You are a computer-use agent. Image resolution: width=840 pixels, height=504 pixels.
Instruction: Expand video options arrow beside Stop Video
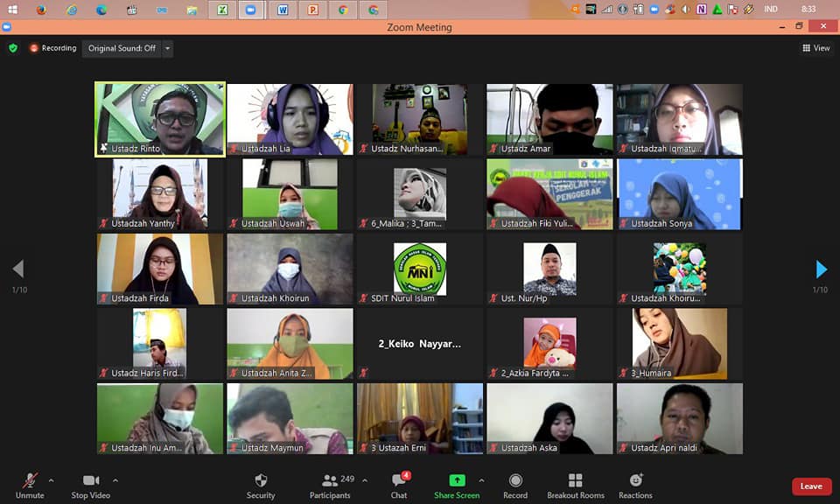coord(115,480)
